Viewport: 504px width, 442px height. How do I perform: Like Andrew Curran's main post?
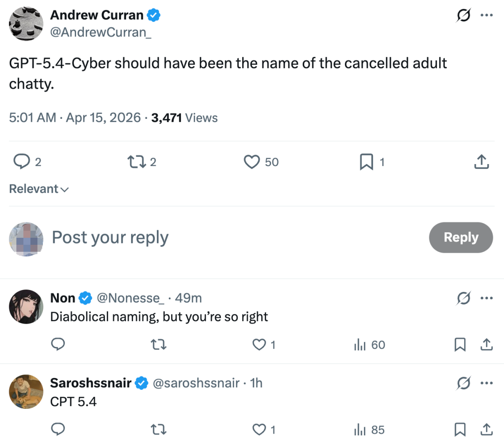click(x=252, y=162)
